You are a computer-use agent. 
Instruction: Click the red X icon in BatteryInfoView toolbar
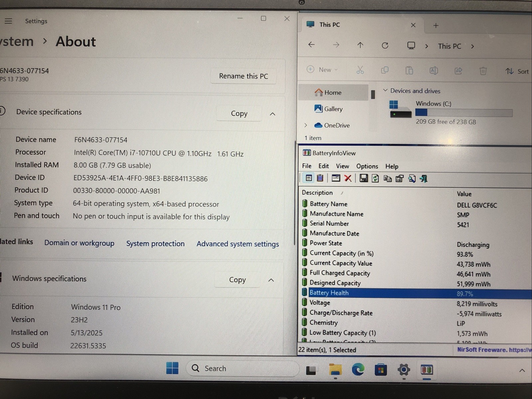348,178
